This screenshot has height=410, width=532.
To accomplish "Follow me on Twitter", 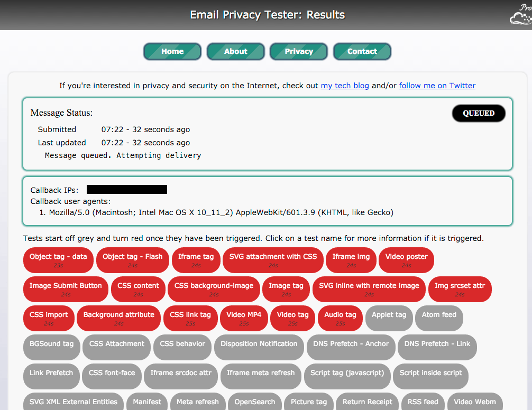I will pos(437,86).
